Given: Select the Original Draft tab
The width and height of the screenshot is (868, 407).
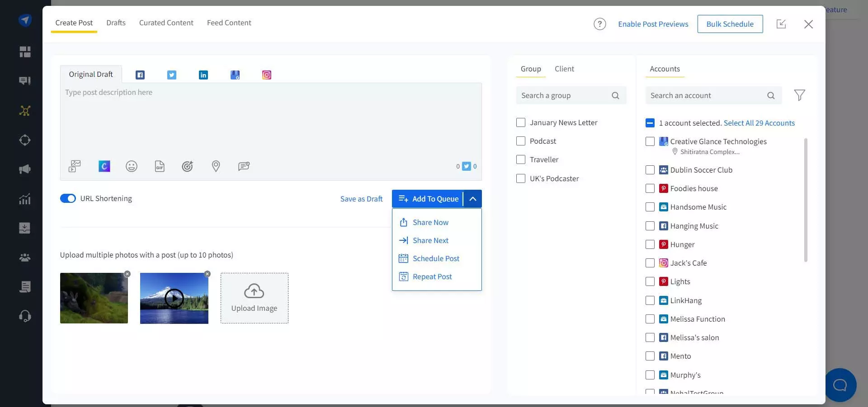Looking at the screenshot, I should 91,74.
